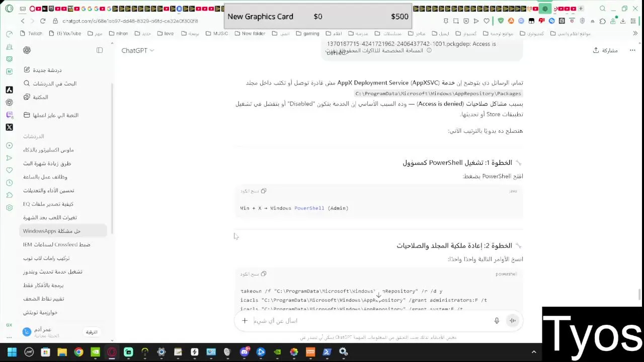
Task: Collapse the ChatGPT sidebar panel icon
Action: (x=100, y=50)
